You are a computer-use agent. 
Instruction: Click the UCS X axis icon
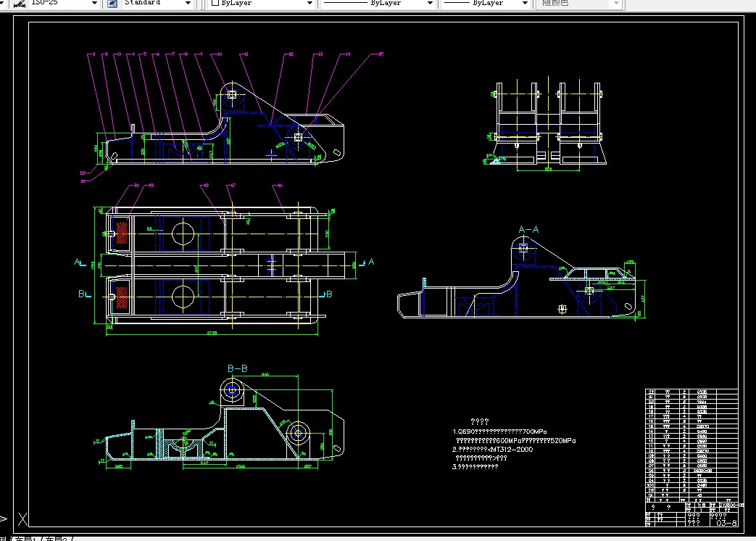coord(22,519)
